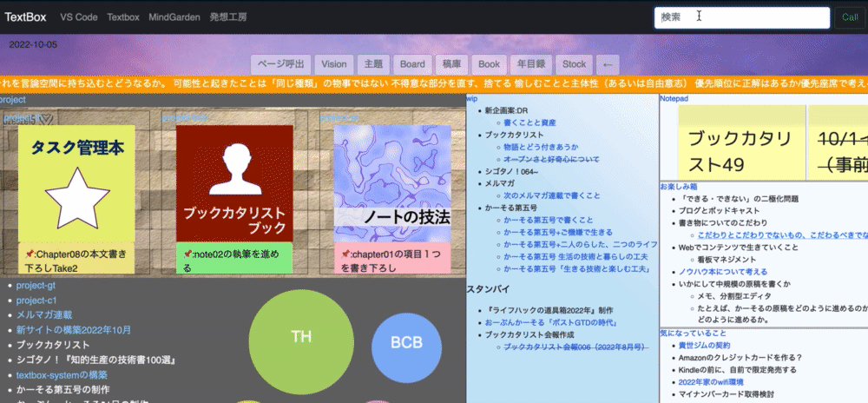Screen dimensions: 868x403
Task: Open オープンさと好奇心について link
Action: pos(551,159)
